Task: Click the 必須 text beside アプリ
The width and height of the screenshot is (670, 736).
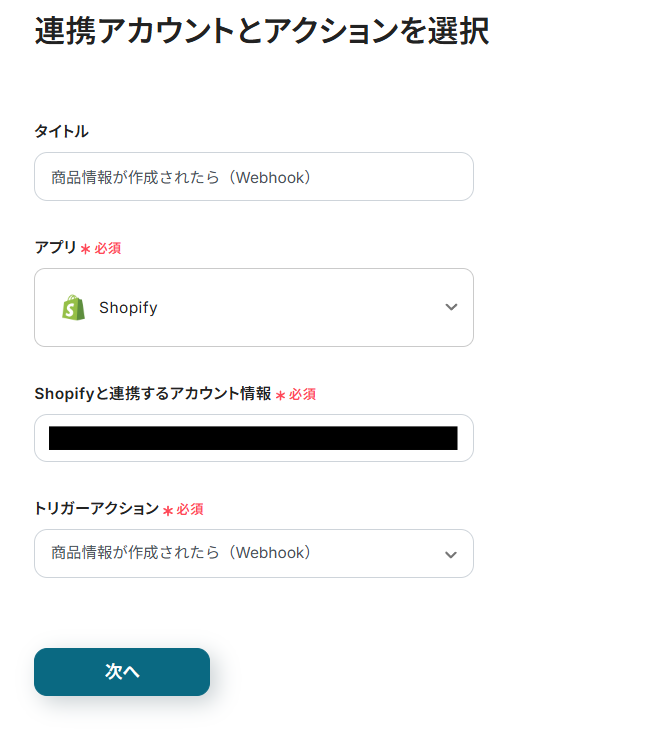Action: tap(108, 248)
